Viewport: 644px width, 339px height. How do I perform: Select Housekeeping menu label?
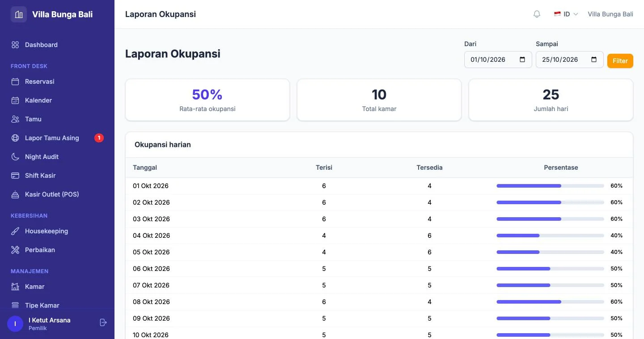(x=47, y=231)
